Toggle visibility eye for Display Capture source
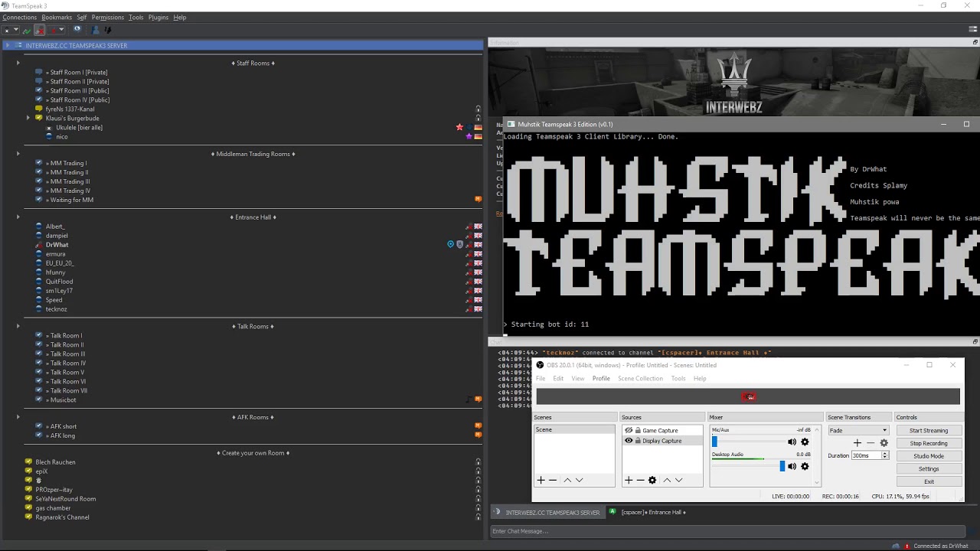Viewport: 980px width, 551px height. click(x=629, y=441)
